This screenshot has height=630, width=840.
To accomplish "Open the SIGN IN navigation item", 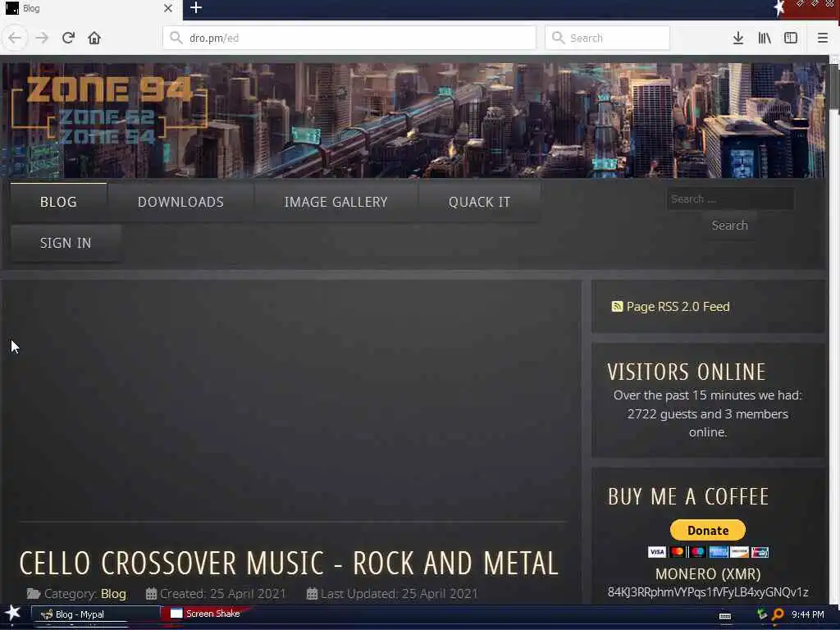I will pyautogui.click(x=66, y=243).
